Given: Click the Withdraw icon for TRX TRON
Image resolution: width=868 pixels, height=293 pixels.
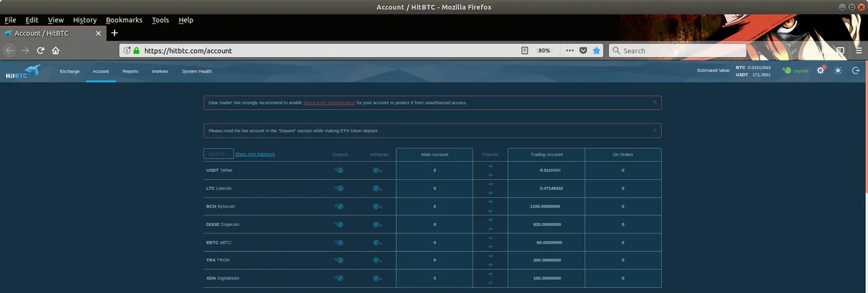Looking at the screenshot, I should coord(378,260).
